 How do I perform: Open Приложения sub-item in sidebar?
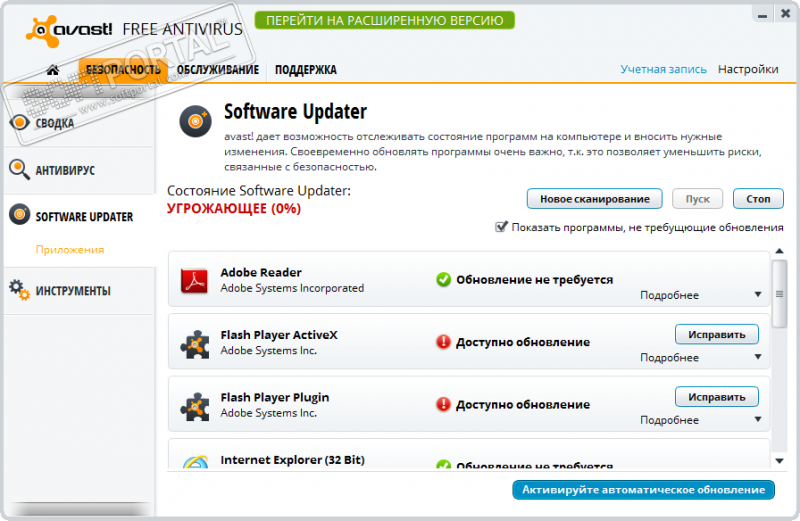[x=70, y=250]
